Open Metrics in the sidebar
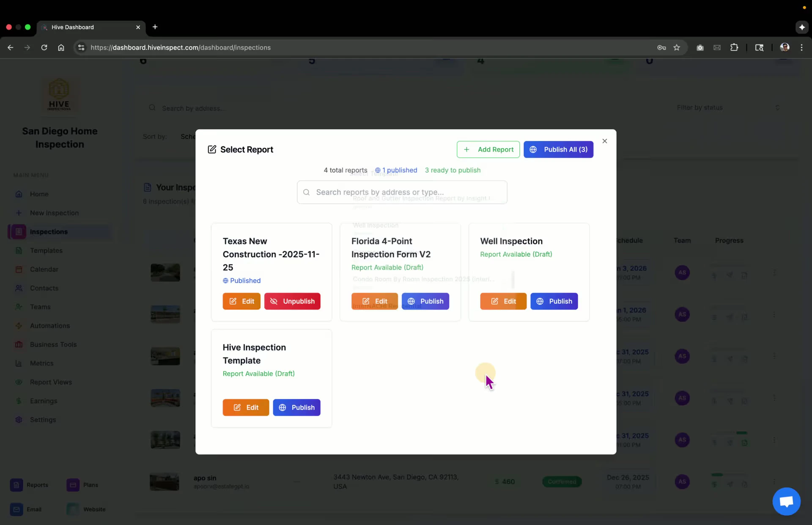 [41, 363]
